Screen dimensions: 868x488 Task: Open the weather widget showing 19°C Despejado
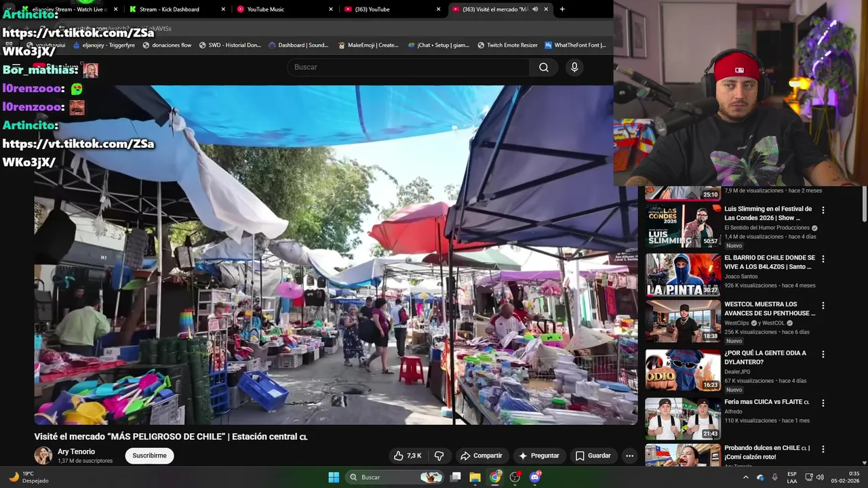28,477
